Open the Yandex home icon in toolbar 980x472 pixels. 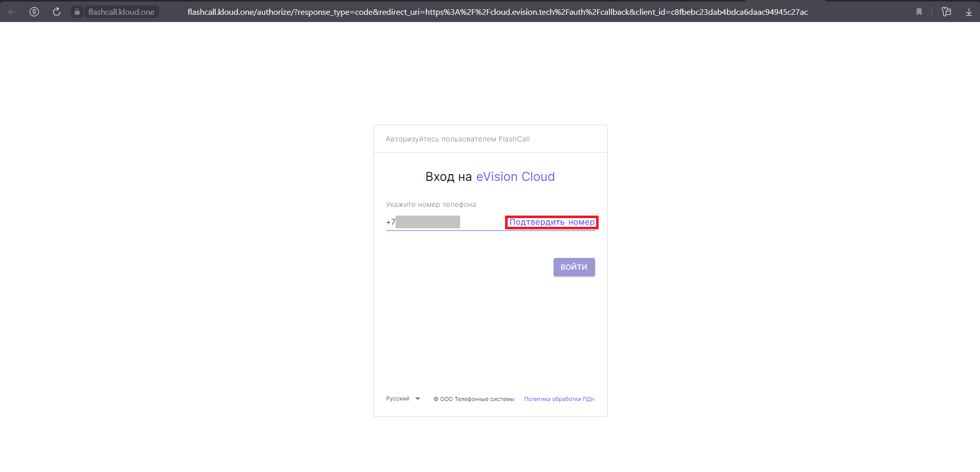tap(34, 12)
